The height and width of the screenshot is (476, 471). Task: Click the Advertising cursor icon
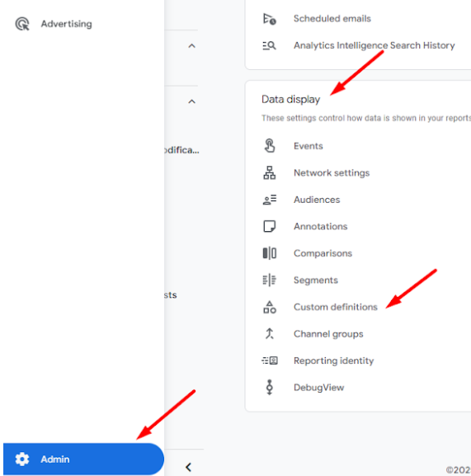(22, 24)
